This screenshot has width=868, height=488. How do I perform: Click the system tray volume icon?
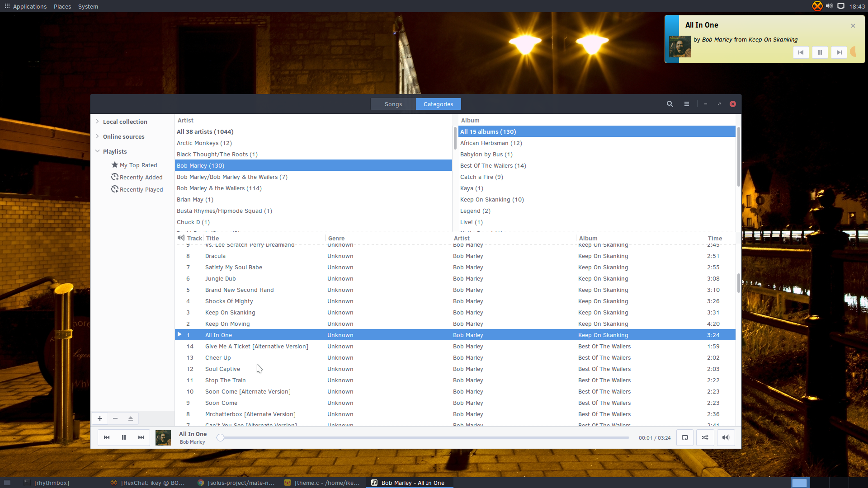click(829, 6)
